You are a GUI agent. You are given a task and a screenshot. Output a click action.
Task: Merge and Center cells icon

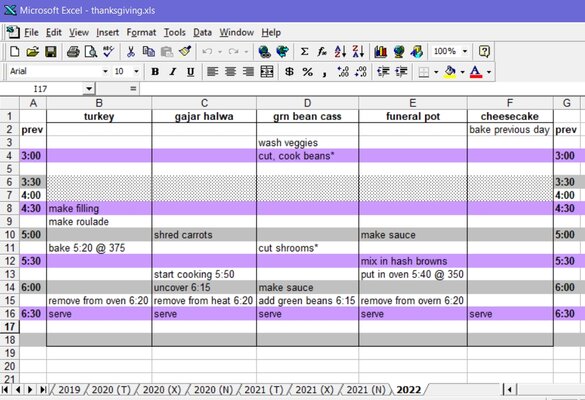[x=267, y=72]
